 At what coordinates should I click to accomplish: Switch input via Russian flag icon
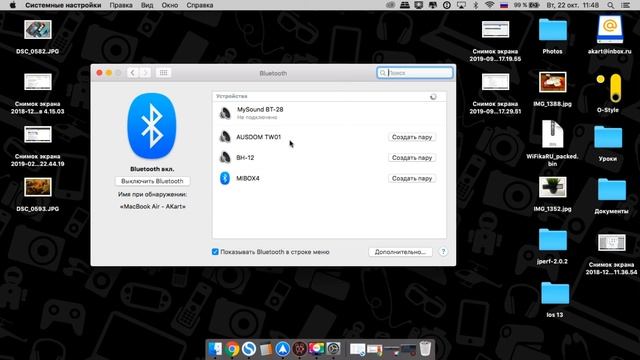504,5
